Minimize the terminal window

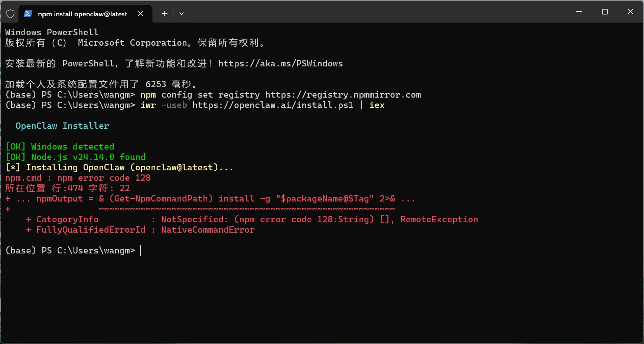(579, 12)
